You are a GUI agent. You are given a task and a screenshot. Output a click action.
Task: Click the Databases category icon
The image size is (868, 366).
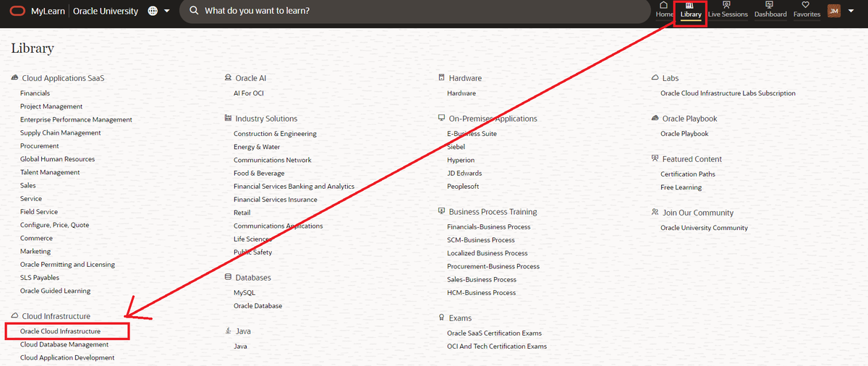pyautogui.click(x=229, y=277)
